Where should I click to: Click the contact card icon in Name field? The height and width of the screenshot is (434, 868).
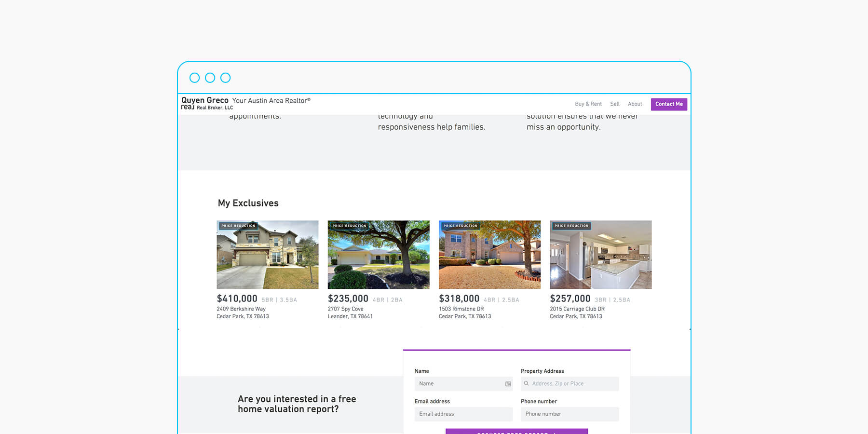click(x=508, y=384)
